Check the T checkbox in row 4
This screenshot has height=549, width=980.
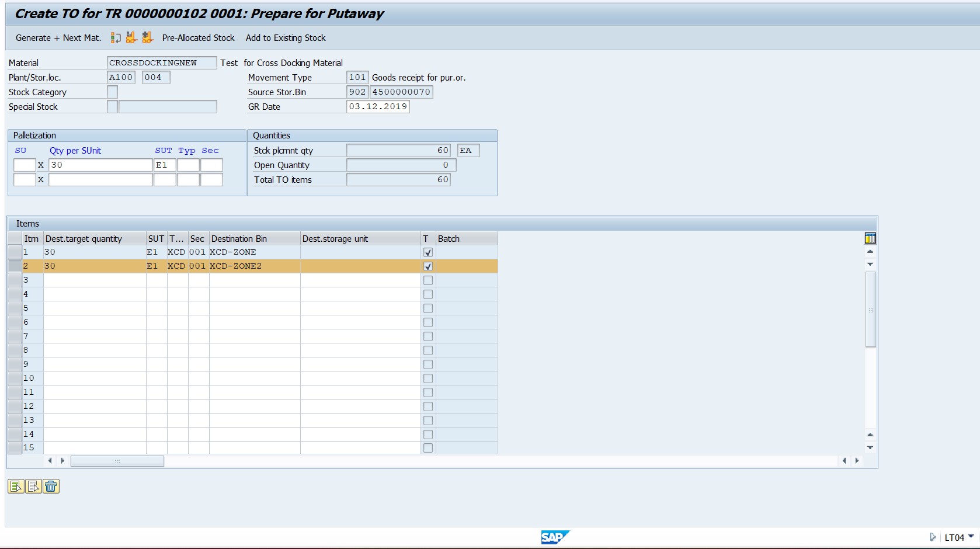[x=428, y=294]
